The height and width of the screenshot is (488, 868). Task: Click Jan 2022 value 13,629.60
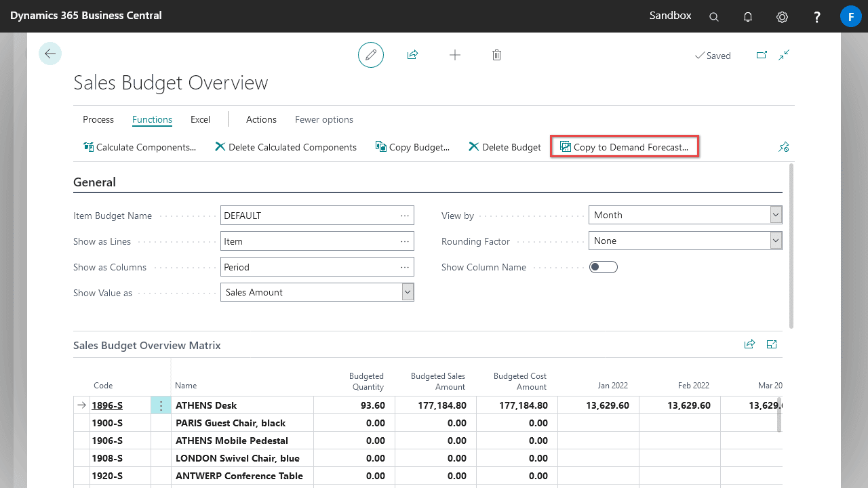[x=598, y=405]
